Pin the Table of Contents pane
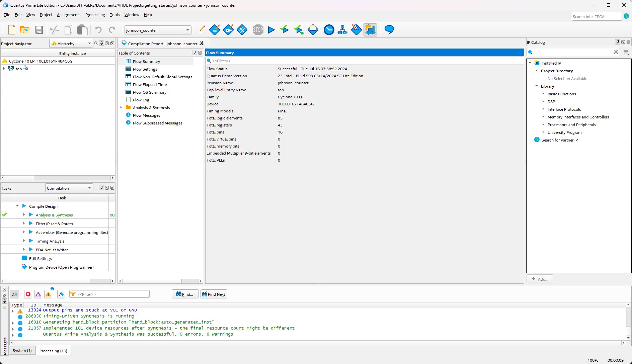632x364 pixels. 194,53
